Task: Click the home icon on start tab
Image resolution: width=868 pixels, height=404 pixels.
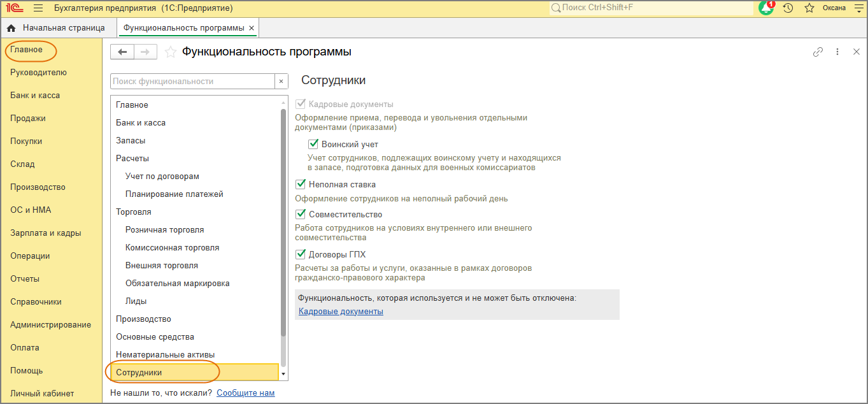Action: coord(11,28)
